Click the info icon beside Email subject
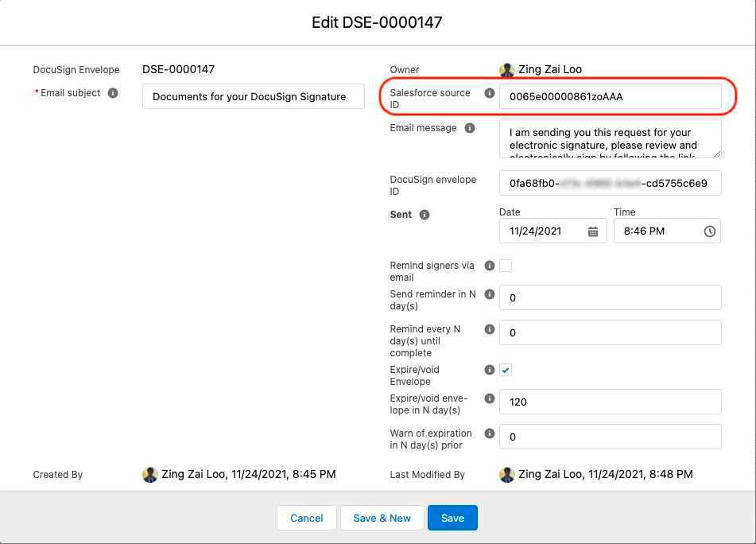 click(x=112, y=93)
